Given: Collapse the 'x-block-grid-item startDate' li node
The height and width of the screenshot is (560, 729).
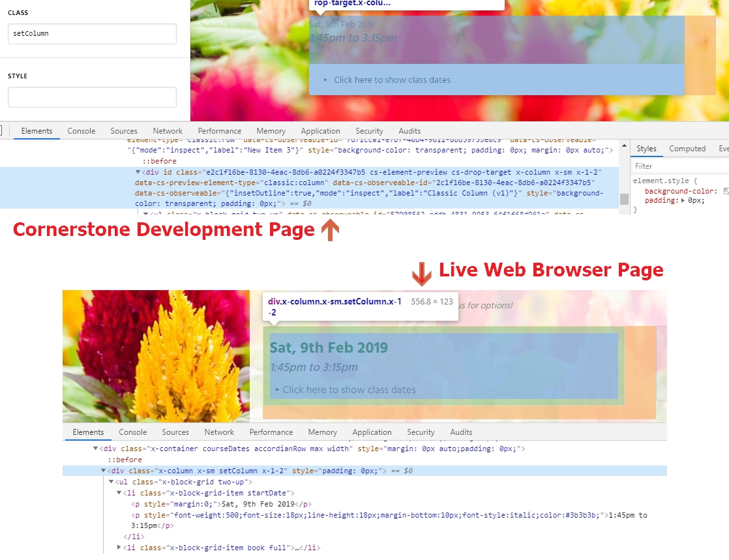Looking at the screenshot, I should pos(119,493).
